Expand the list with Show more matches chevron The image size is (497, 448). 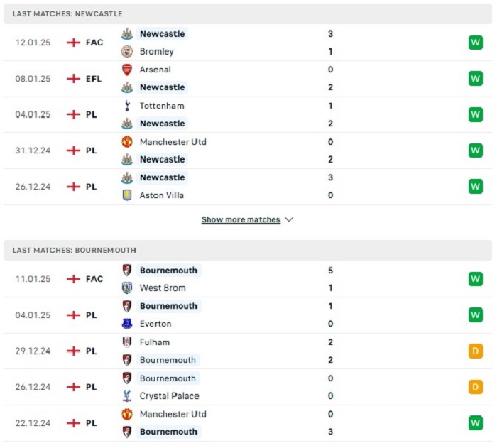coord(289,219)
